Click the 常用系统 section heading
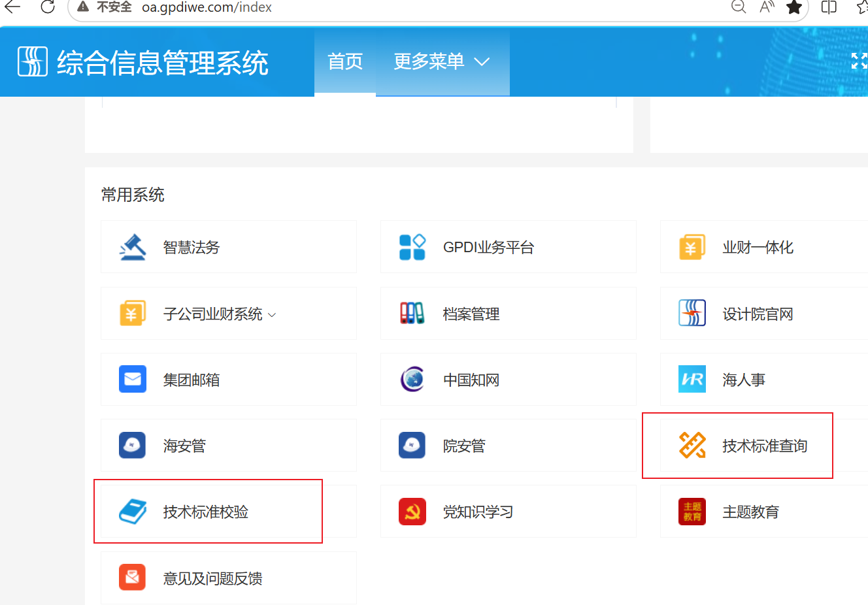868x605 pixels. 133,195
